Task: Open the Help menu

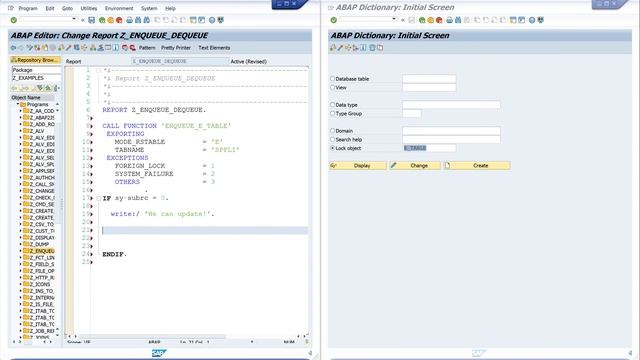Action: (x=170, y=8)
